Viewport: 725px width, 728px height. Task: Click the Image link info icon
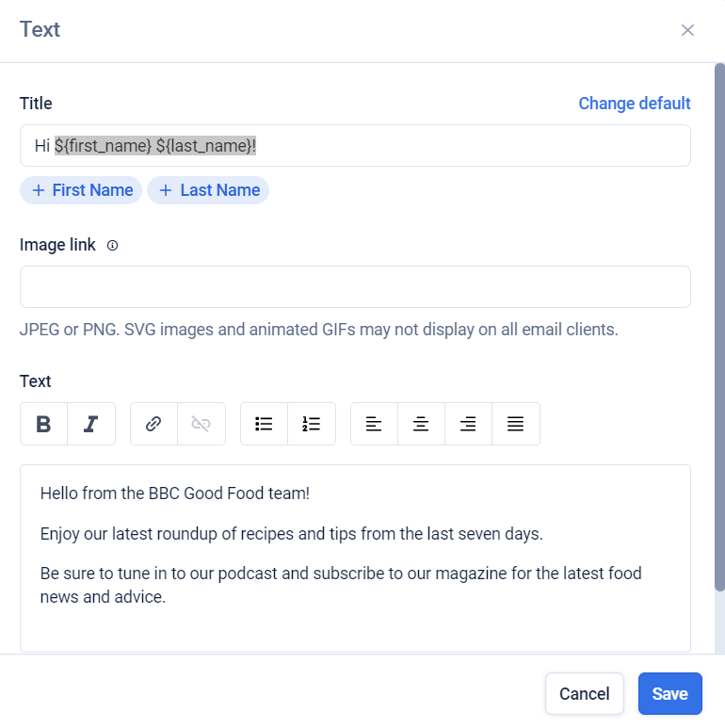tap(112, 245)
